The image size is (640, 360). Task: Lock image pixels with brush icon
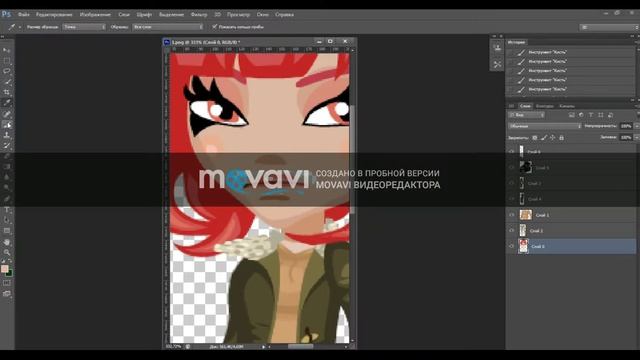click(544, 138)
